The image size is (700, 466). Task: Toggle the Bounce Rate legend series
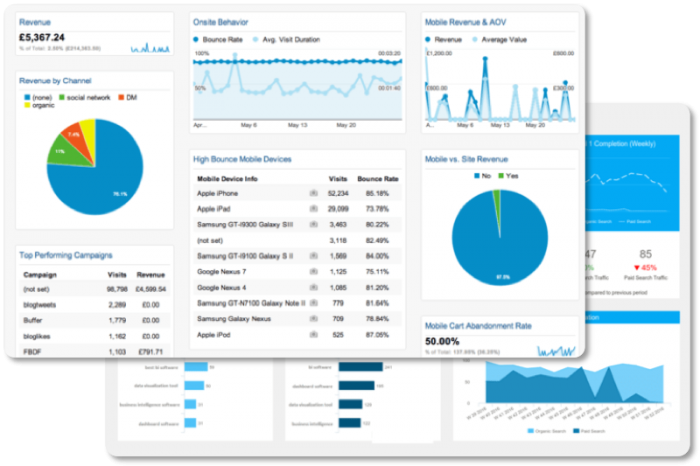click(218, 39)
